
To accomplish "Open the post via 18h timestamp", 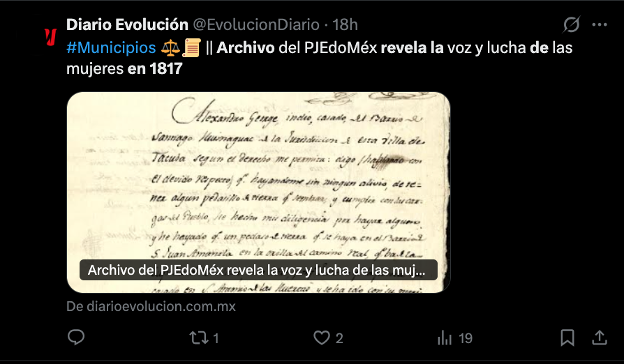I will (345, 24).
